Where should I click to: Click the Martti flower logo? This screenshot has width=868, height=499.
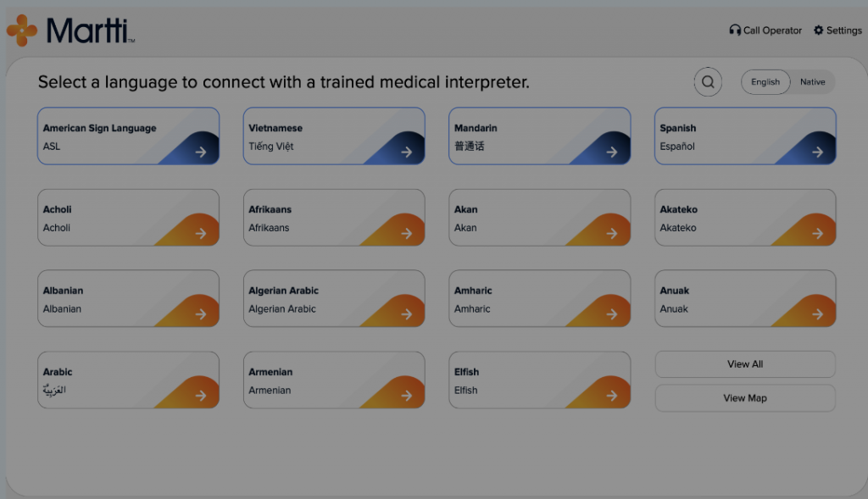[x=21, y=30]
